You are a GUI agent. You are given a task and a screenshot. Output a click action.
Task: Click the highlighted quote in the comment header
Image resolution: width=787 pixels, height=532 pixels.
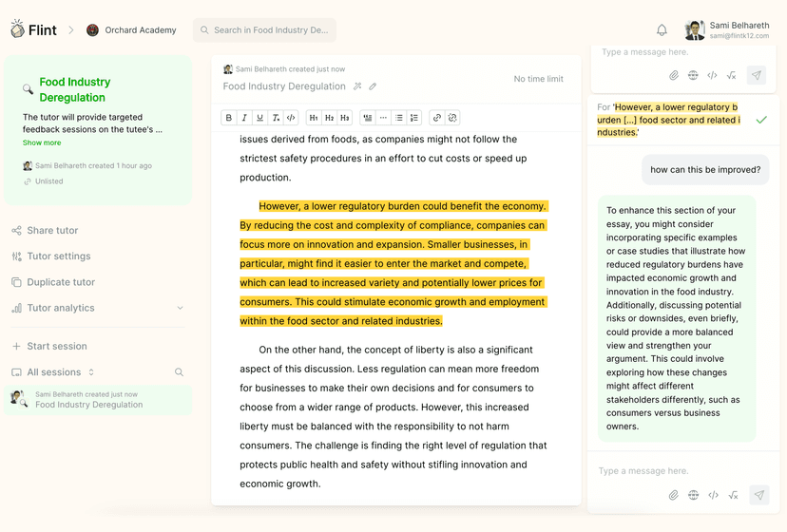(668, 120)
